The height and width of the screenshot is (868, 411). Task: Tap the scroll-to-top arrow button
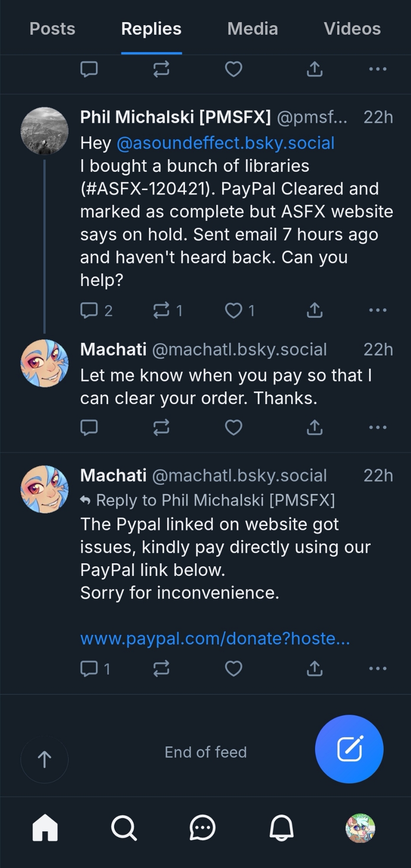pos(44,759)
